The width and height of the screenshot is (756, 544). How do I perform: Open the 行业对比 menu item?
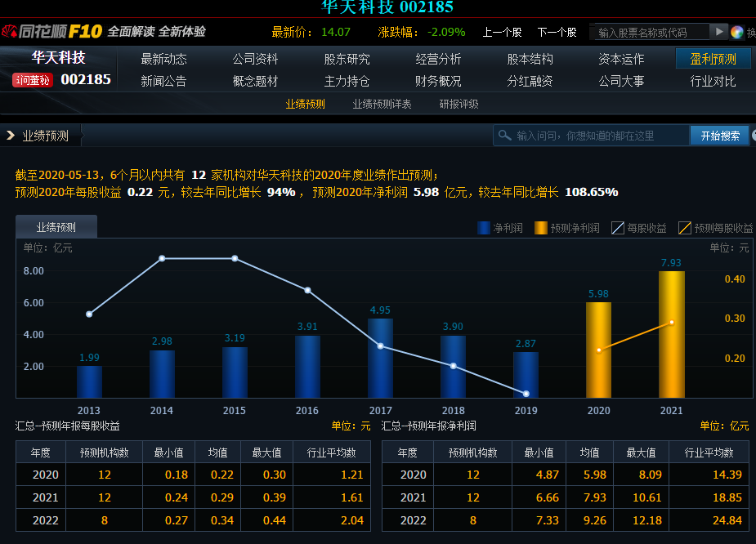(713, 81)
